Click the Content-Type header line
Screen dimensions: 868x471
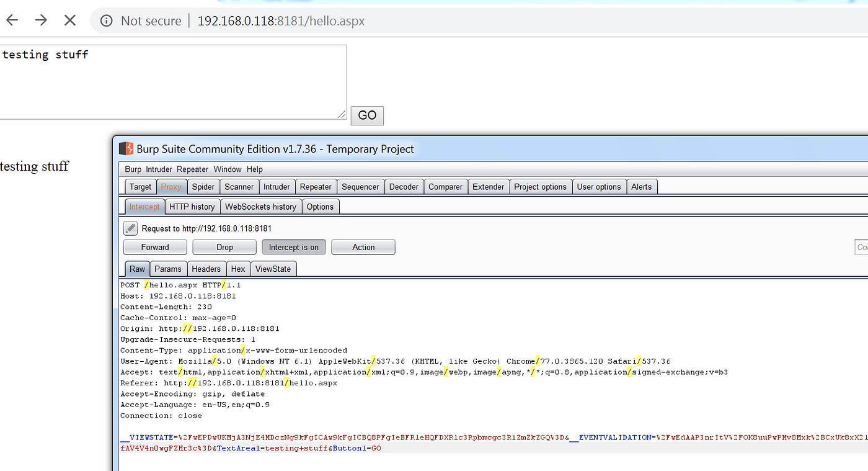234,351
